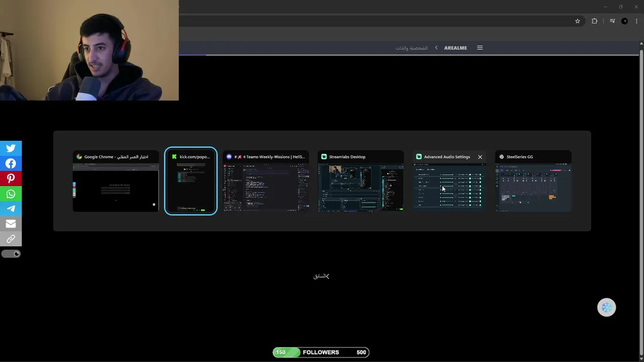Toggle the share sidebar switch
Image resolution: width=644 pixels, height=362 pixels.
[11, 254]
